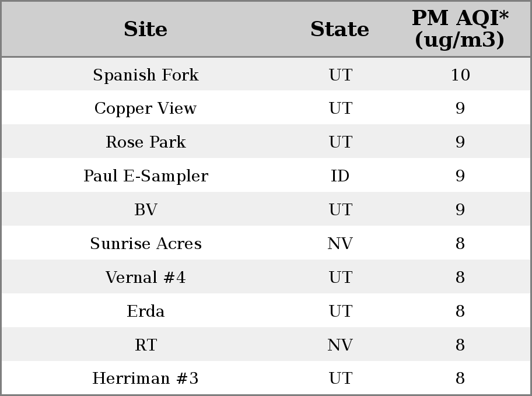Select the Erda site cell
532x396 pixels.
point(146,311)
